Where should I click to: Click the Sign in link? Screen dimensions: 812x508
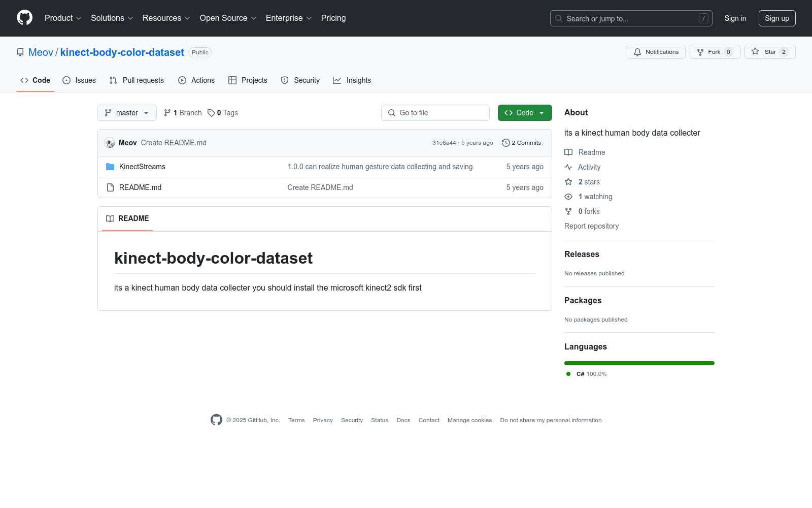tap(735, 18)
